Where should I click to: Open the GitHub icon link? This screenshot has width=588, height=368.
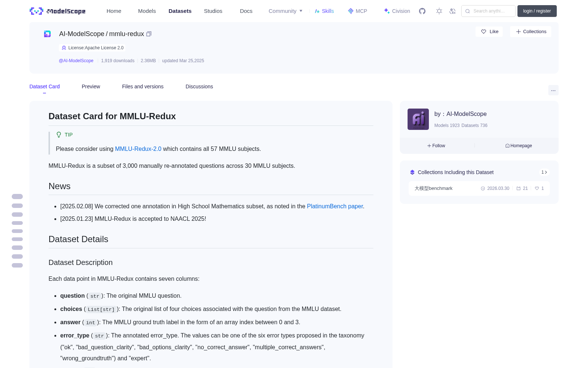coord(422,11)
